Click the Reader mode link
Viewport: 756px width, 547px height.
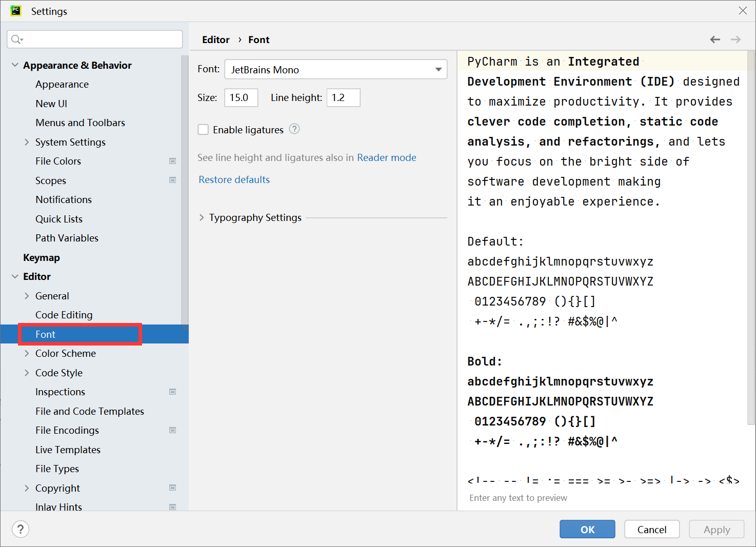[387, 157]
